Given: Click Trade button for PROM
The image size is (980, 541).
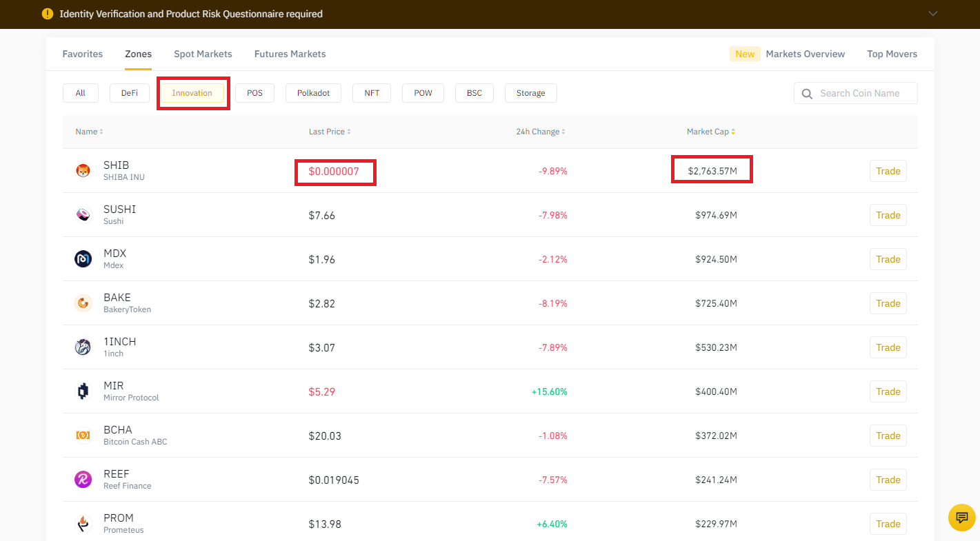Looking at the screenshot, I should click(x=888, y=524).
